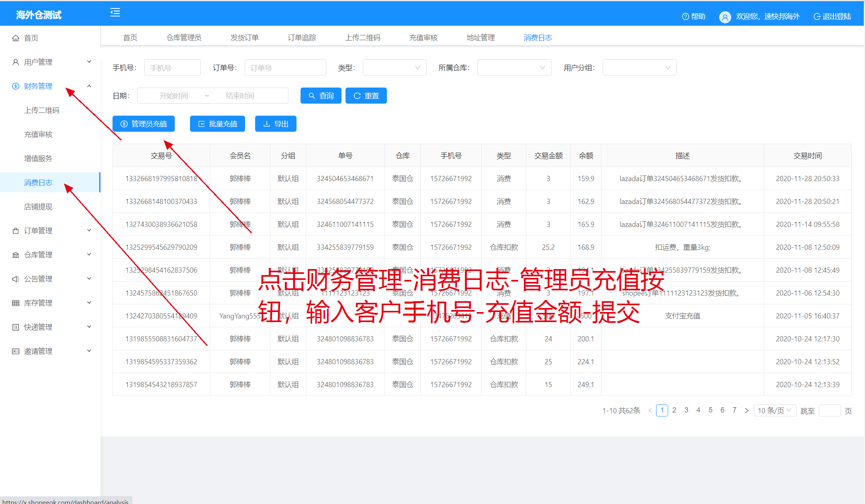Screen dimensions: 865x504
Task: Switch to the 订单追踪 tab
Action: pos(302,37)
